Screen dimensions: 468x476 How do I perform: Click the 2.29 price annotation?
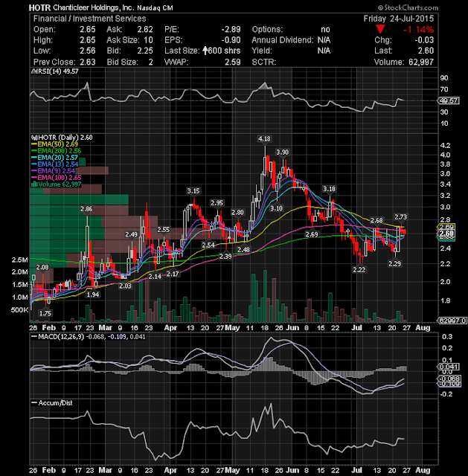(x=395, y=264)
